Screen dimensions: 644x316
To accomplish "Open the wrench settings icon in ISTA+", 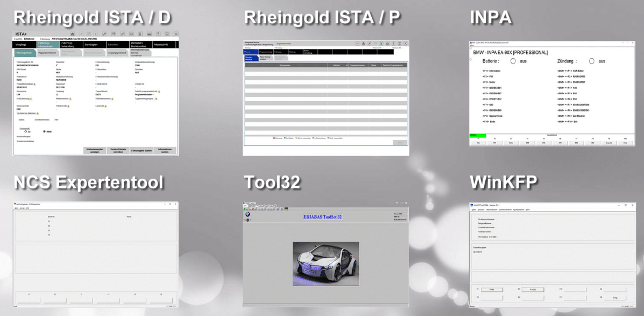I will pyautogui.click(x=103, y=34).
